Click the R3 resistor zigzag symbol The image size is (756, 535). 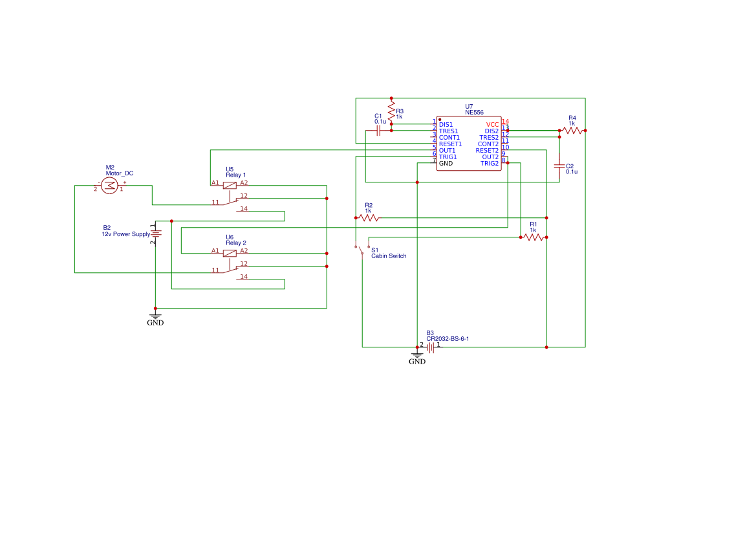(x=391, y=111)
